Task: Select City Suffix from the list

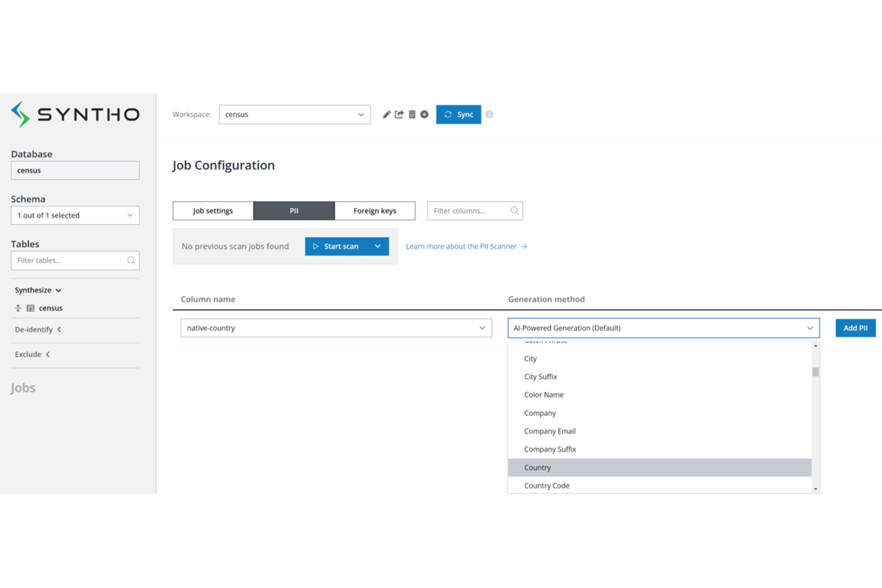Action: point(660,377)
